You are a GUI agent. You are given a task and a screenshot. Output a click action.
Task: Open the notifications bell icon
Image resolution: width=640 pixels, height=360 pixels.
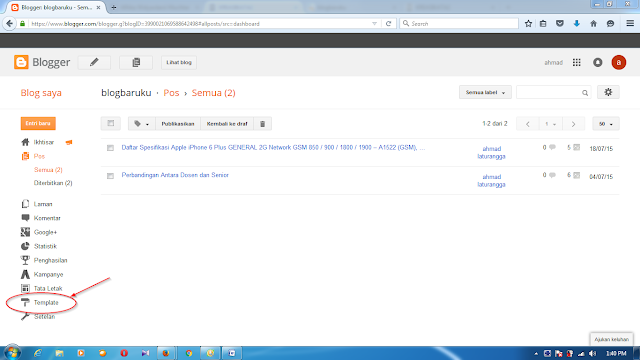(x=598, y=62)
